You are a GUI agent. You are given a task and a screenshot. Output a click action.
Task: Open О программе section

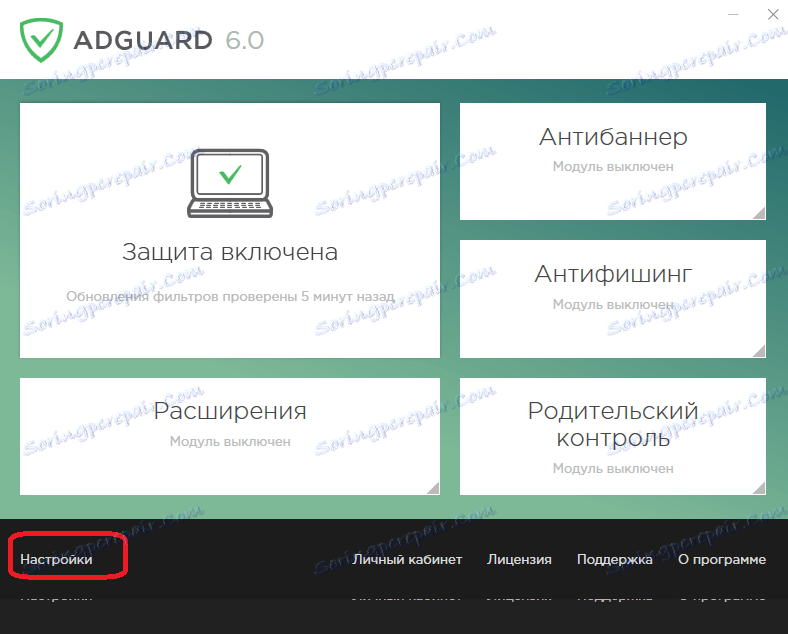tap(722, 560)
